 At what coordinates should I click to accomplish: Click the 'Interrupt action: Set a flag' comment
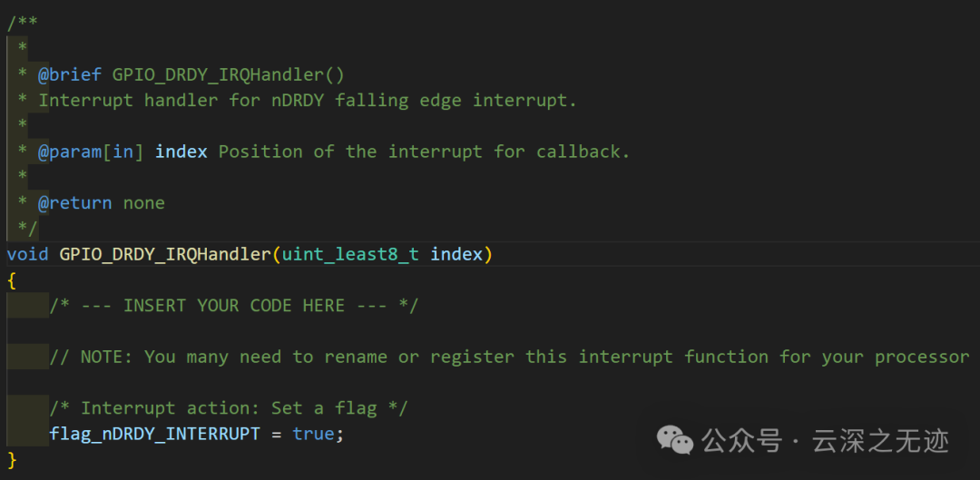229,408
